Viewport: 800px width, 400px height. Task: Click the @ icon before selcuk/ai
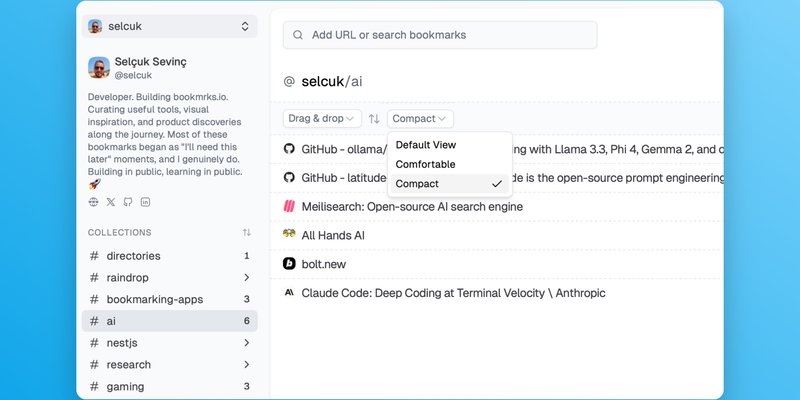289,82
